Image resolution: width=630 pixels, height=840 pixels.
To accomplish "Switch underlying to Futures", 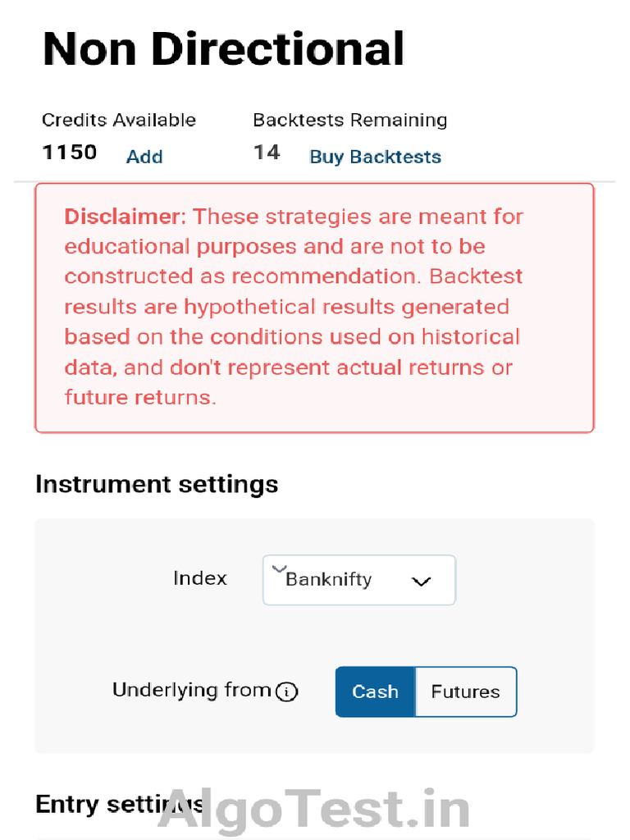I will [465, 692].
